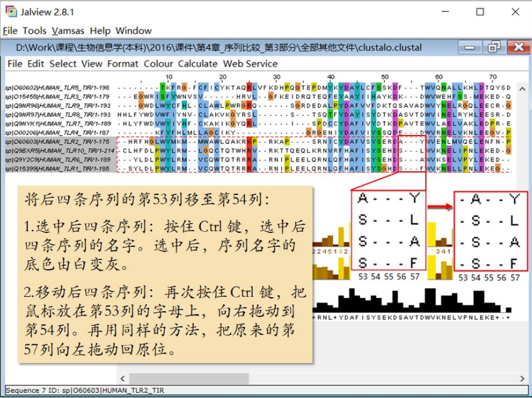Close the clustalo.clustal alignment window
532x398 pixels.
[x=518, y=47]
